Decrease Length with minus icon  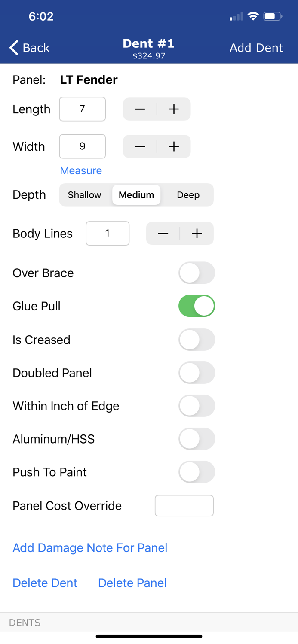[x=140, y=109]
